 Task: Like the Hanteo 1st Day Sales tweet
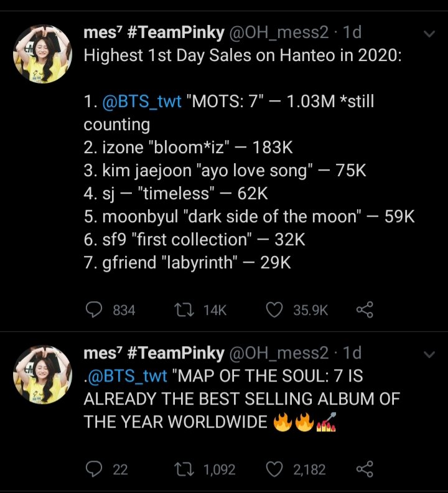(274, 309)
